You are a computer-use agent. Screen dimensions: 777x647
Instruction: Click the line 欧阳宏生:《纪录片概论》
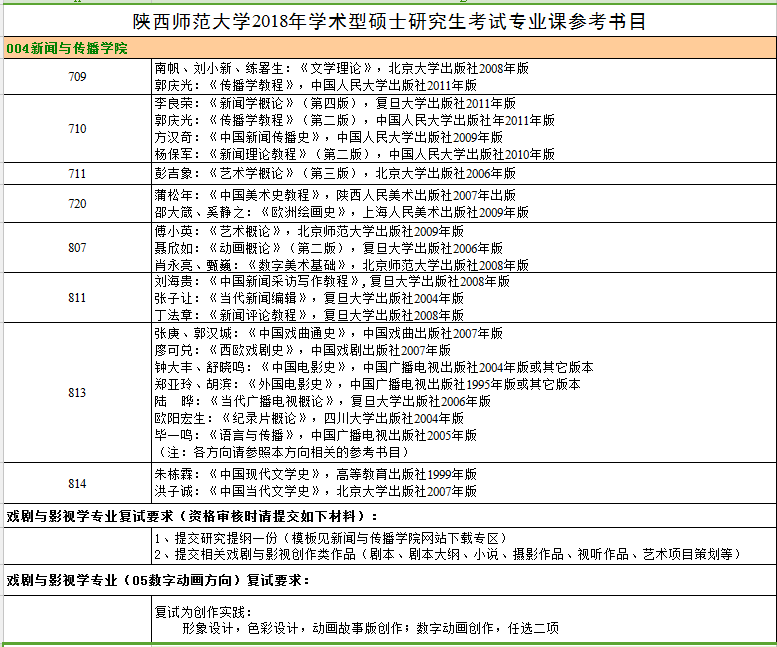(309, 418)
